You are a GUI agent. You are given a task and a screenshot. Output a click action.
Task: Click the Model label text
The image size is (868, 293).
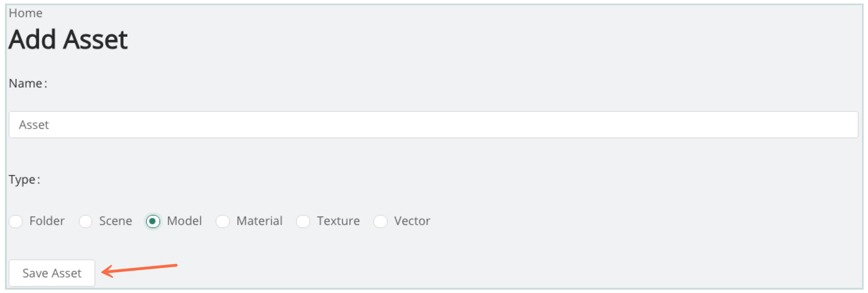pyautogui.click(x=184, y=221)
